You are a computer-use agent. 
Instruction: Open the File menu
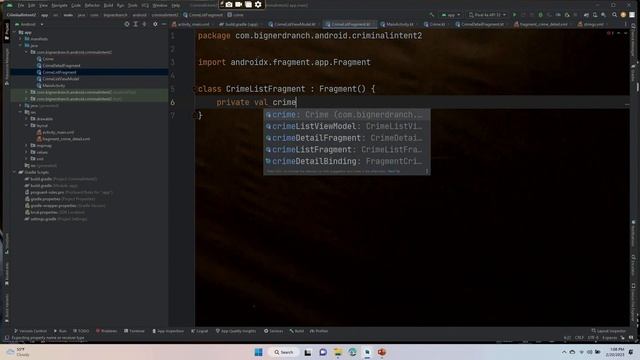[21, 5]
